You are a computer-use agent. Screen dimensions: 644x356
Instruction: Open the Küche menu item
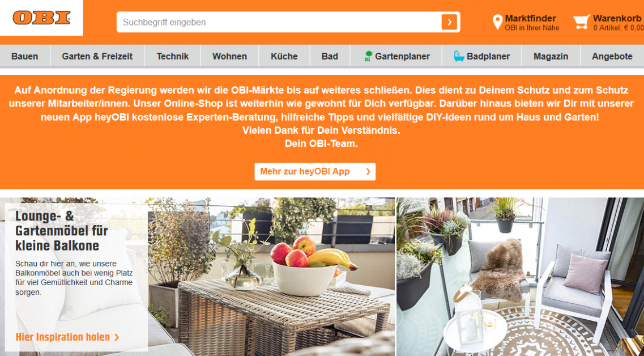pyautogui.click(x=284, y=56)
